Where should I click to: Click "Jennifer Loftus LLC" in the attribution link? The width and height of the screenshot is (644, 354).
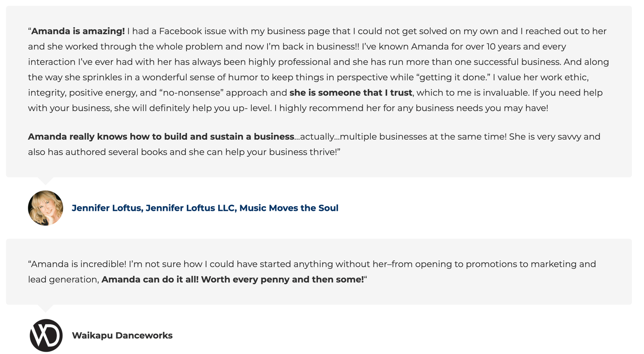coord(190,208)
